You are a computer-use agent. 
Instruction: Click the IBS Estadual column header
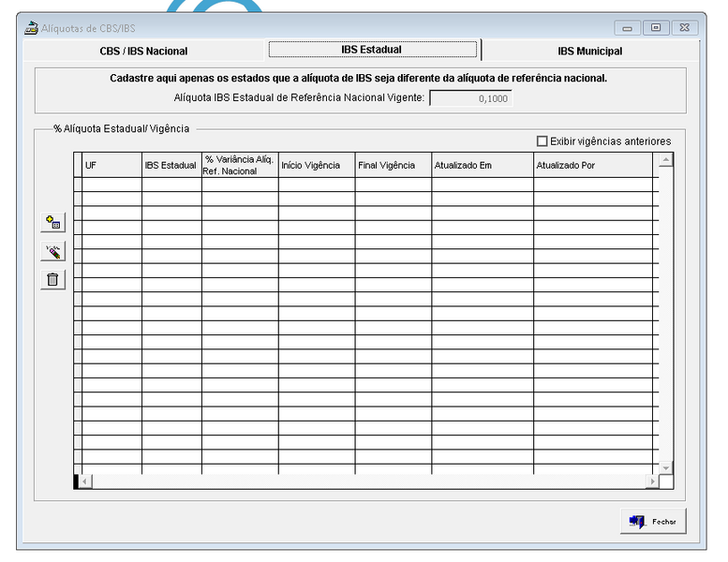point(171,165)
